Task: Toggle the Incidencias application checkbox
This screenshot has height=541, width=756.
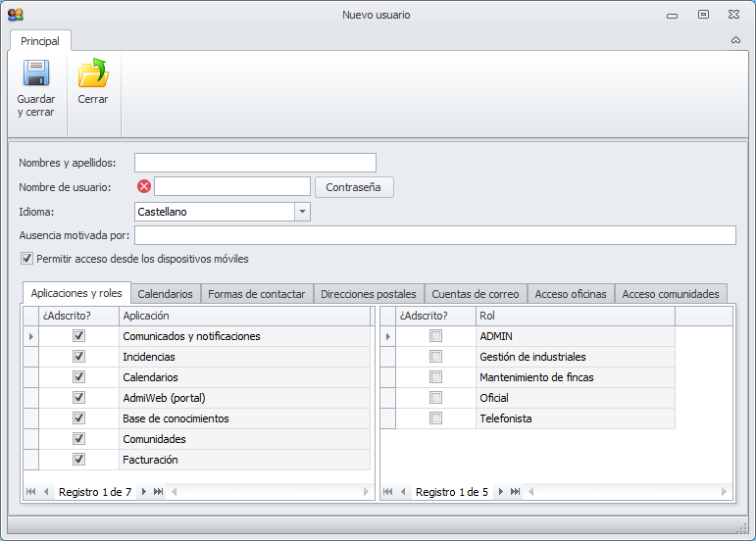Action: click(x=78, y=357)
